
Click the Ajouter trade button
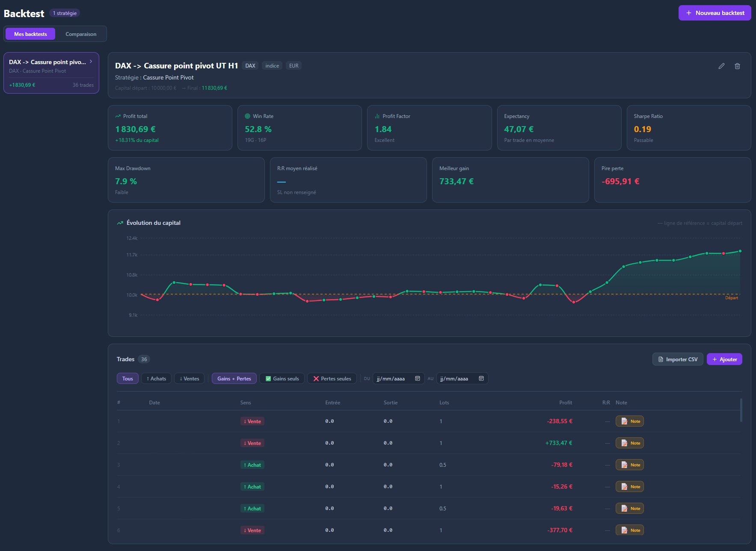coord(724,359)
